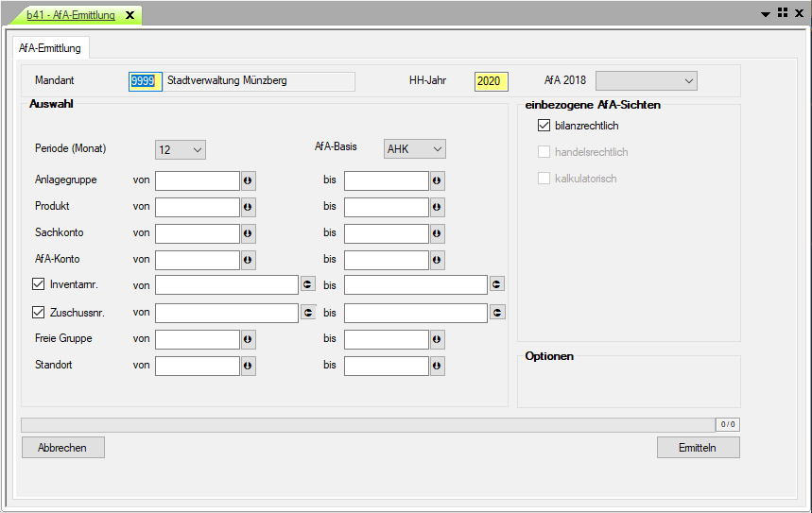
Task: Uncheck the bilanzrechtlich checkbox
Action: click(544, 126)
